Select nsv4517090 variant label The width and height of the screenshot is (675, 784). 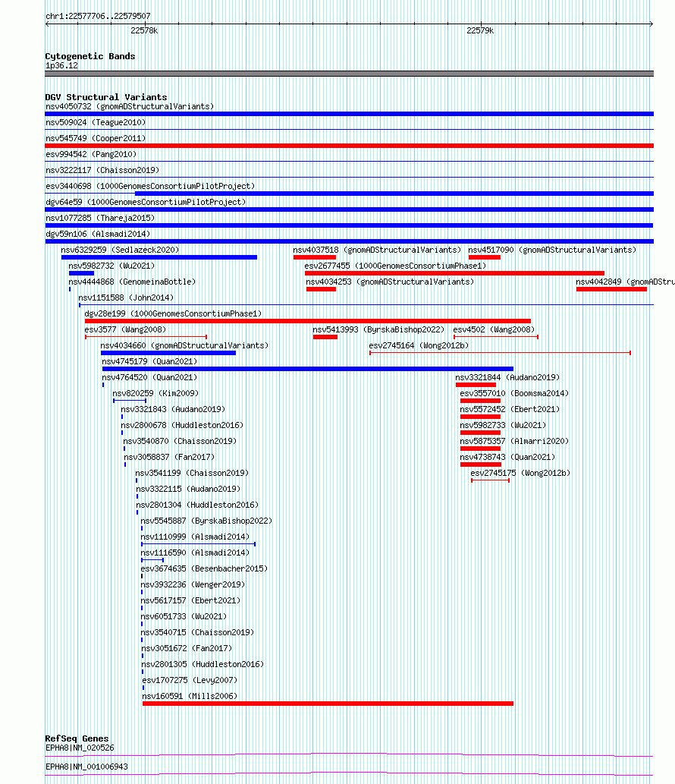click(x=552, y=250)
